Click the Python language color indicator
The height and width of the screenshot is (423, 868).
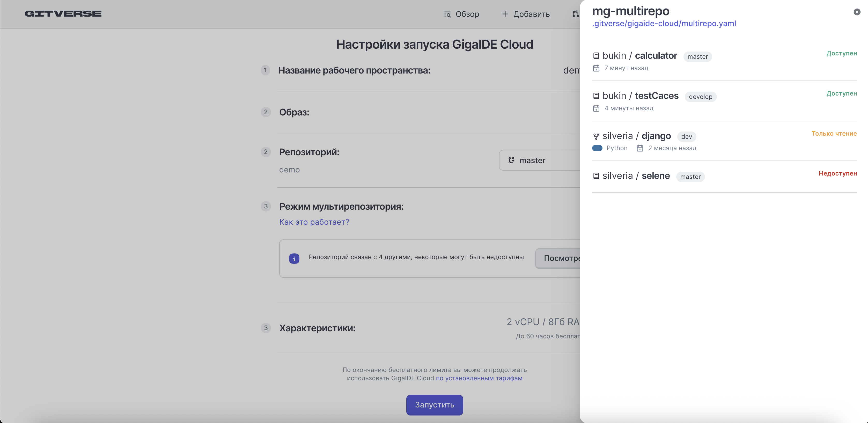pos(597,148)
